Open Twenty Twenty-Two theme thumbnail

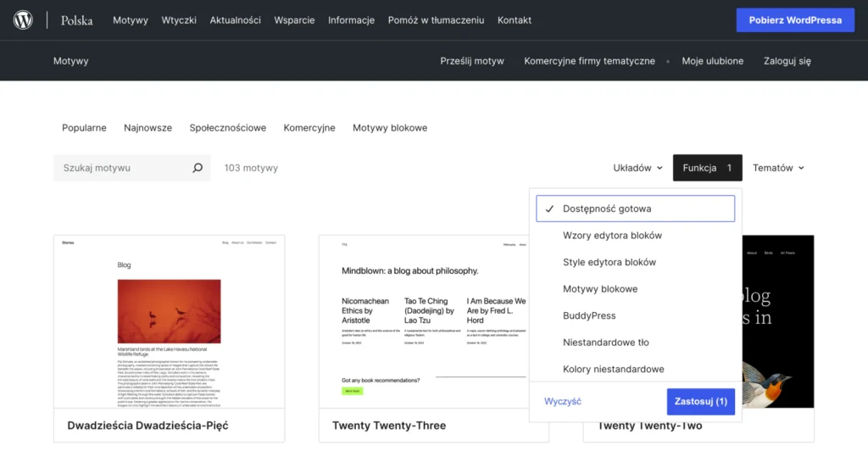click(778, 322)
